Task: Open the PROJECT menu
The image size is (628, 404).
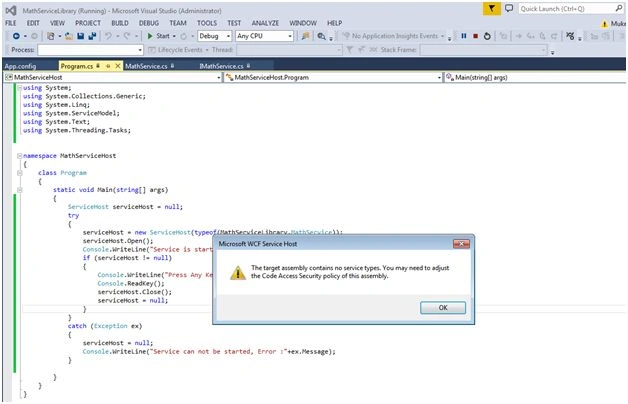Action: [x=88, y=23]
